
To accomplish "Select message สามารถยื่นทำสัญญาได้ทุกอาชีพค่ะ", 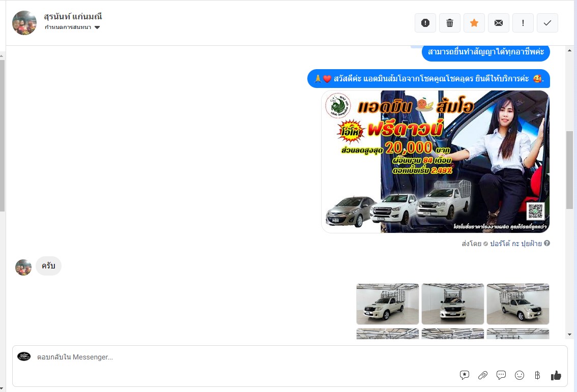I will (486, 52).
